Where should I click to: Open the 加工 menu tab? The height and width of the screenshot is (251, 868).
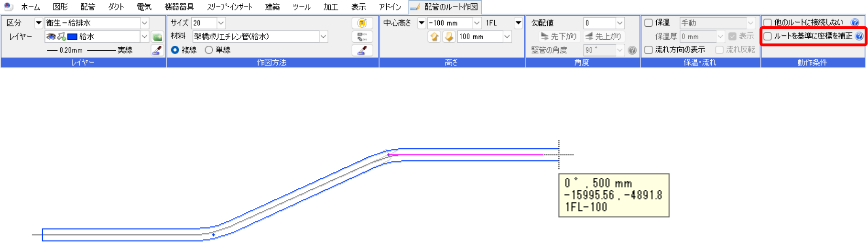click(x=331, y=7)
